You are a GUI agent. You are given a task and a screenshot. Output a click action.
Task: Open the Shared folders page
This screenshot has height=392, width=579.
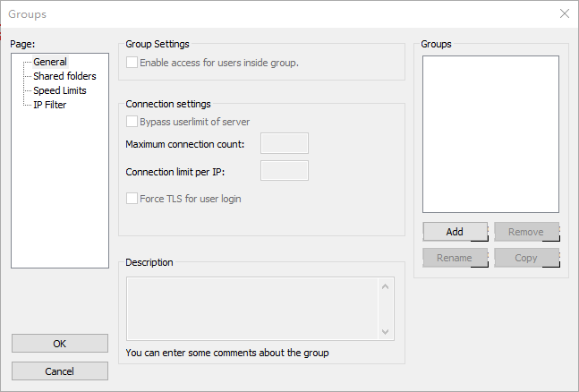coord(64,76)
